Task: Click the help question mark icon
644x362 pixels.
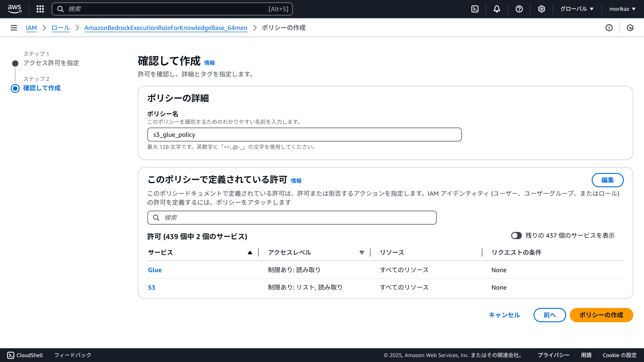Action: pos(519,9)
